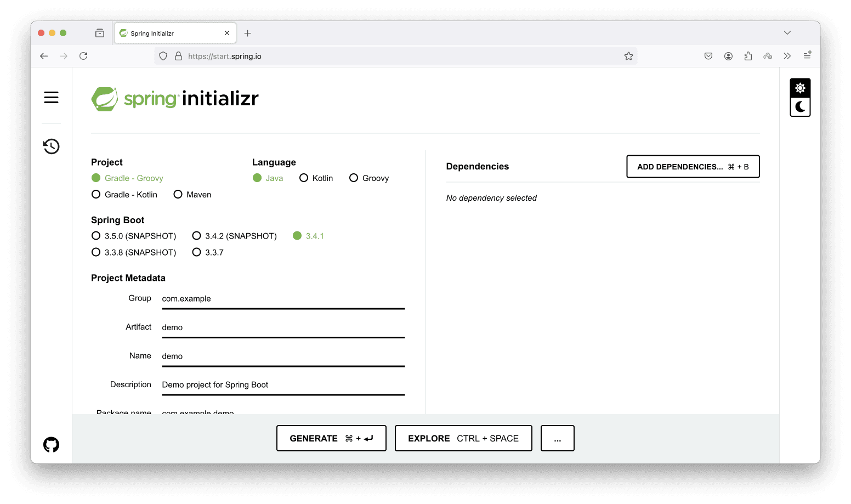
Task: Switch to the Spring Initializr browser tab
Action: click(x=175, y=33)
